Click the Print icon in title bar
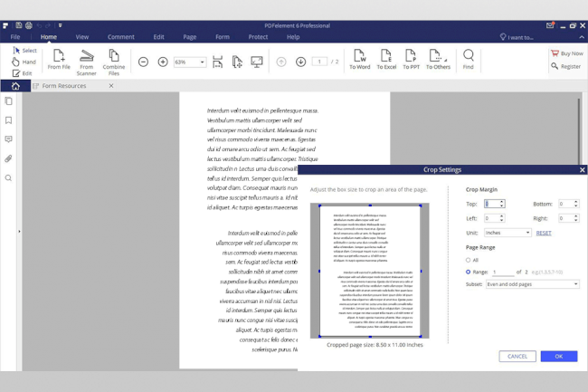588x392 pixels. tap(29, 25)
